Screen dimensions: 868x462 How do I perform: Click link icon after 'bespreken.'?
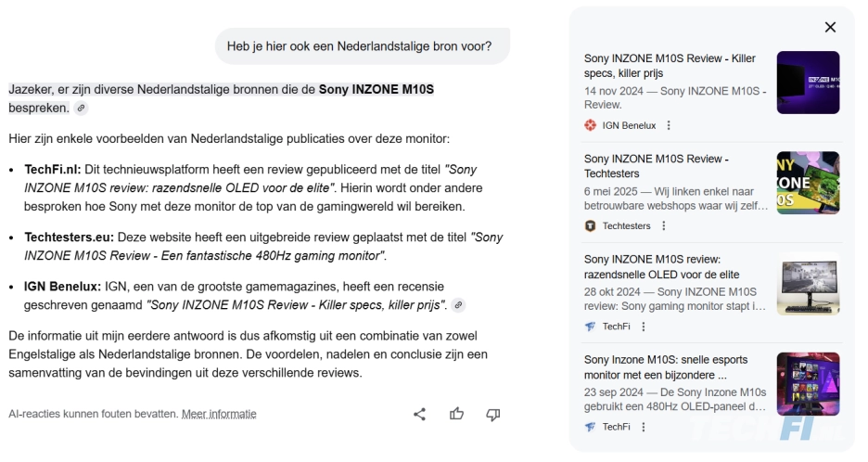click(x=82, y=109)
